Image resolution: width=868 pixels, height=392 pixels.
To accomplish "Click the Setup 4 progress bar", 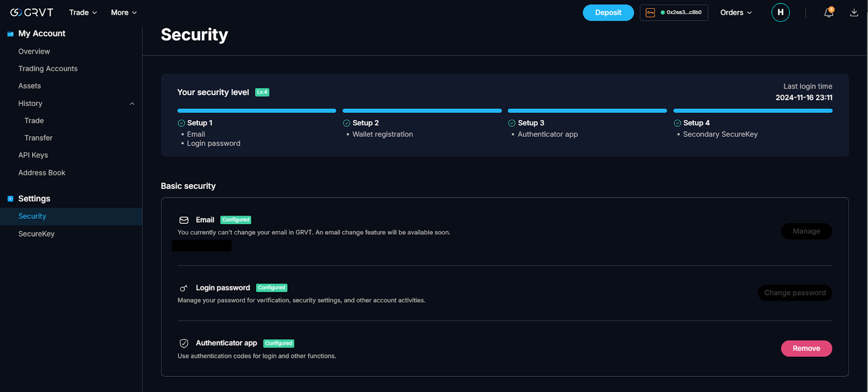I will (753, 111).
